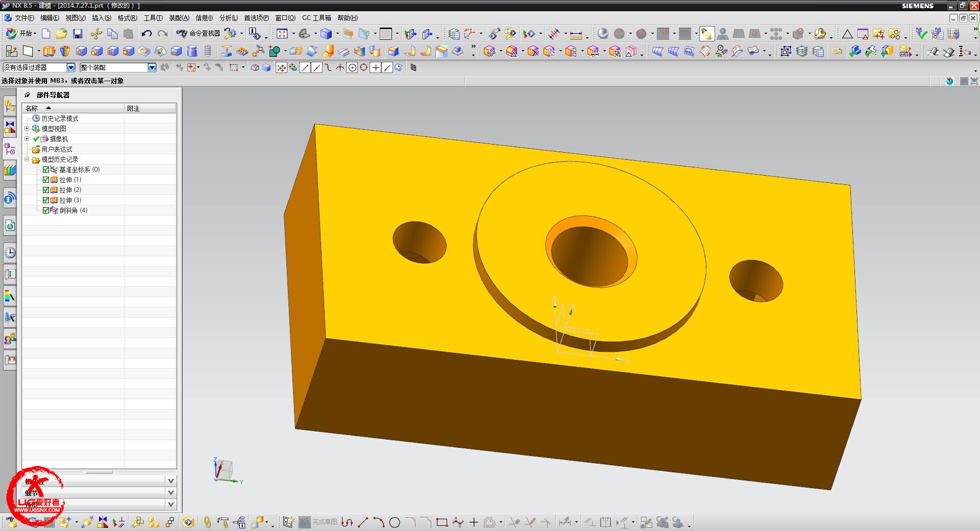Uncheck the 拉伸 (1) feature checkbox
Image resolution: width=980 pixels, height=531 pixels.
[46, 180]
